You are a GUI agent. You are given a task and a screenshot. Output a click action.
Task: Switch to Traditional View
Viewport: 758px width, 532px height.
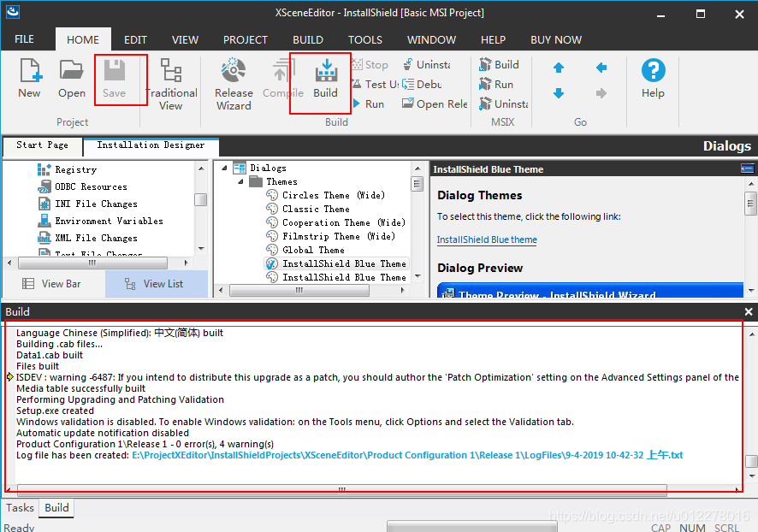(x=170, y=85)
